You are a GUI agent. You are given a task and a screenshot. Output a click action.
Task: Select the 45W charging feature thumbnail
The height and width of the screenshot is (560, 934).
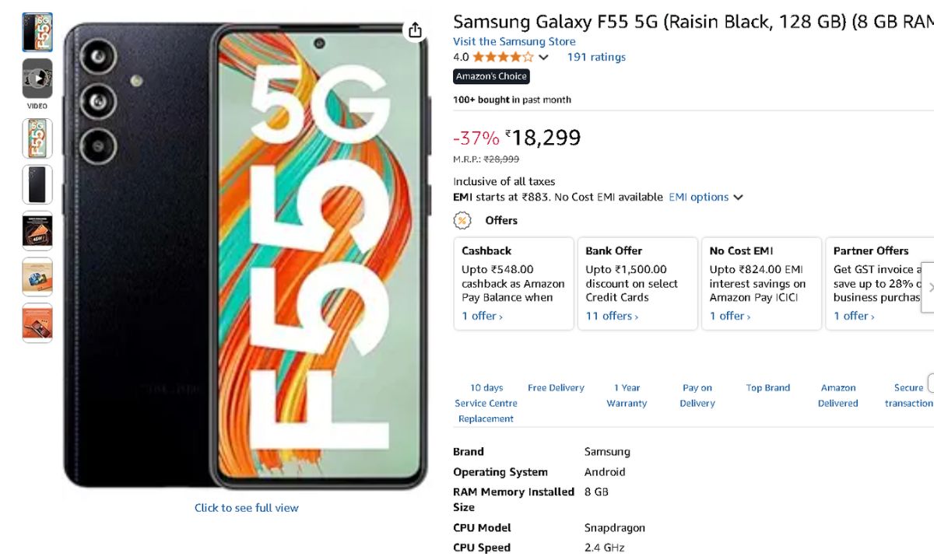point(37,231)
